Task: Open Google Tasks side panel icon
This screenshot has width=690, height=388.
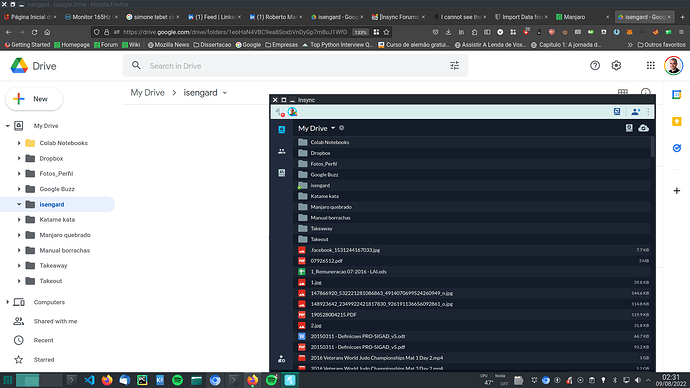Action: (677, 148)
